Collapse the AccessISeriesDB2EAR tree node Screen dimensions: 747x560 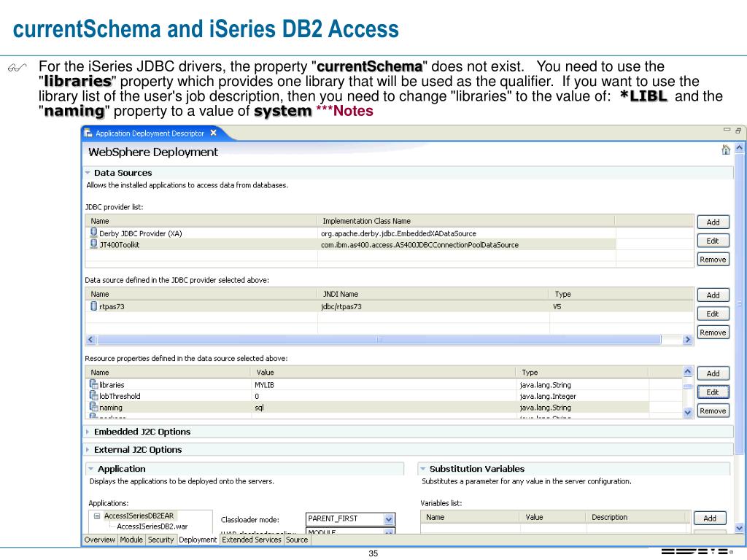pos(97,516)
